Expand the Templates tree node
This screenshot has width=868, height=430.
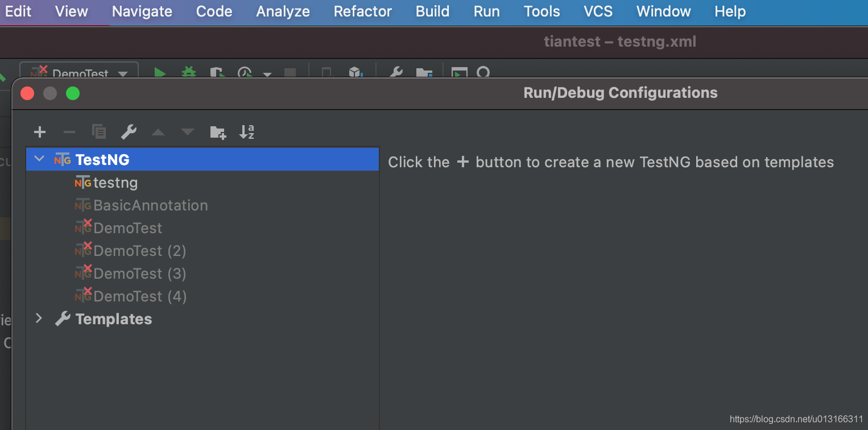tap(39, 319)
